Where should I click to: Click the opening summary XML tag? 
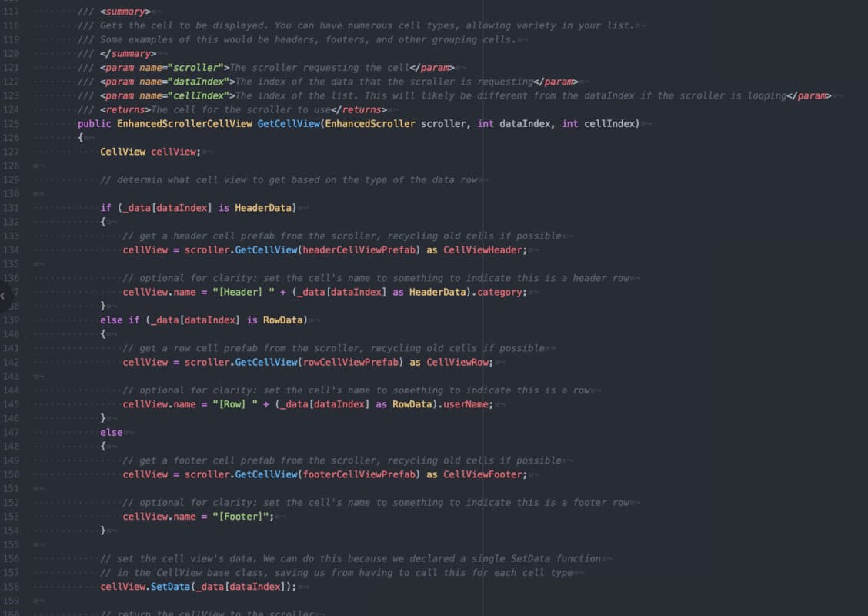125,12
